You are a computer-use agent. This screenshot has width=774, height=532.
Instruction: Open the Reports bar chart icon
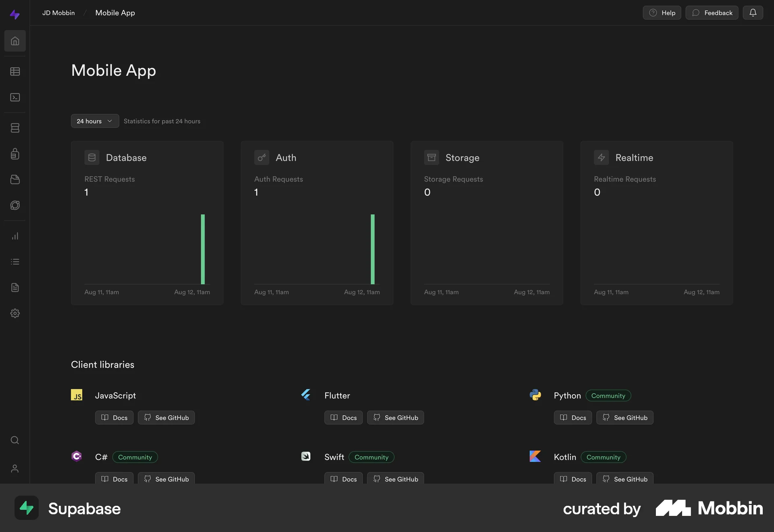pyautogui.click(x=15, y=236)
